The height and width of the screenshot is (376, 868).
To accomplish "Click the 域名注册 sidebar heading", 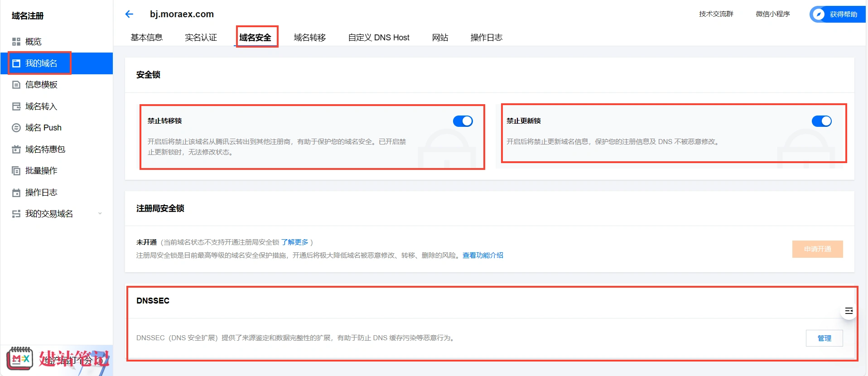I will (28, 16).
